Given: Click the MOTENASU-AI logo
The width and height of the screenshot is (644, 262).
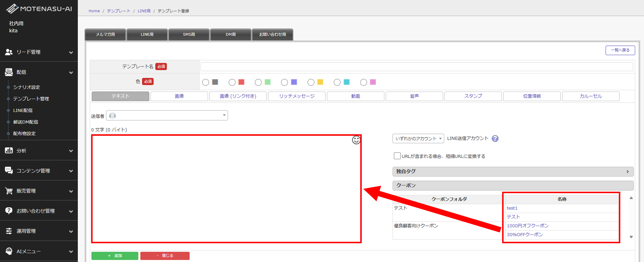Looking at the screenshot, I should (x=39, y=9).
